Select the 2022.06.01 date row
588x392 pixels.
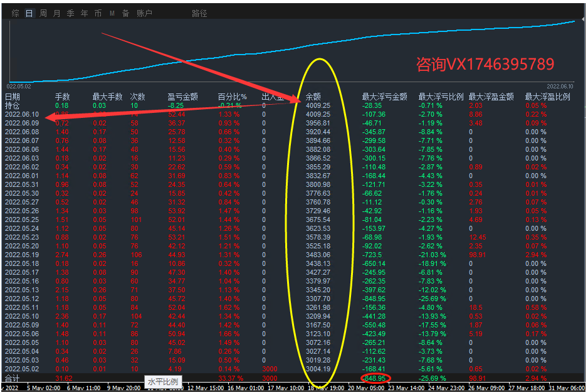click(22, 176)
